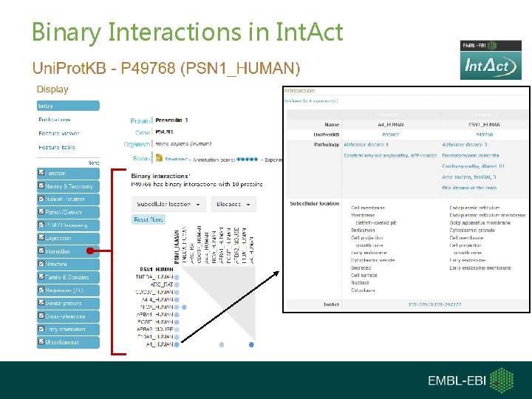Click the NICA_HUMAN row label
The image size is (532, 399).
coord(157,307)
